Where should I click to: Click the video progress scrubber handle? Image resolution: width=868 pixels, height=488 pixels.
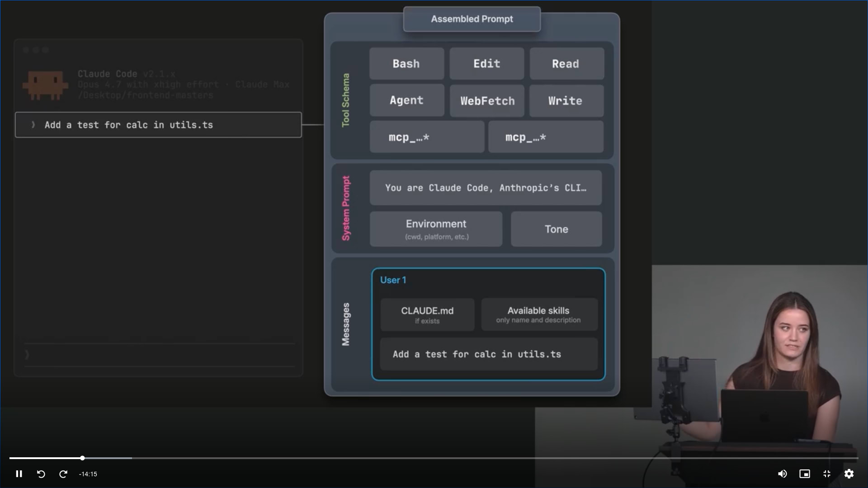[x=82, y=458]
